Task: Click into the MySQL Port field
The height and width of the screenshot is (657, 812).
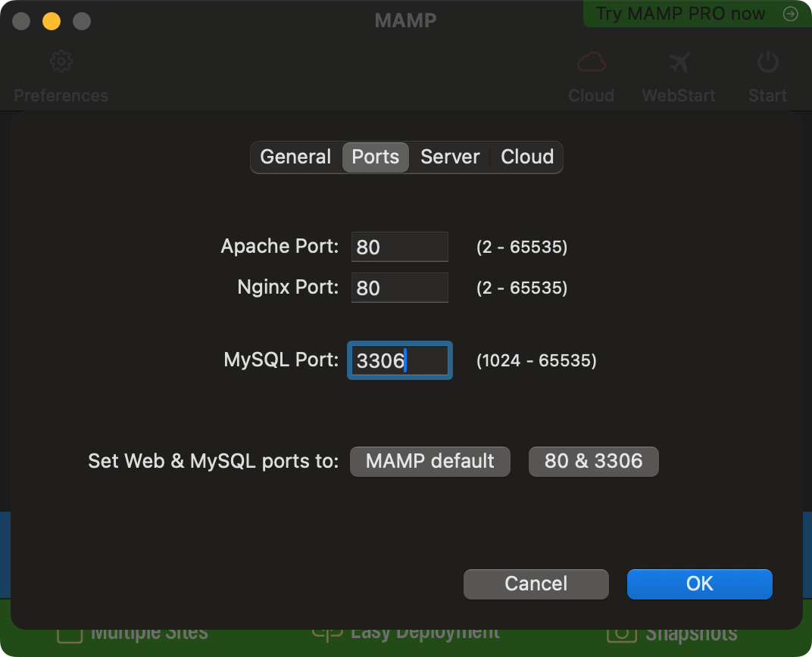Action: click(399, 360)
